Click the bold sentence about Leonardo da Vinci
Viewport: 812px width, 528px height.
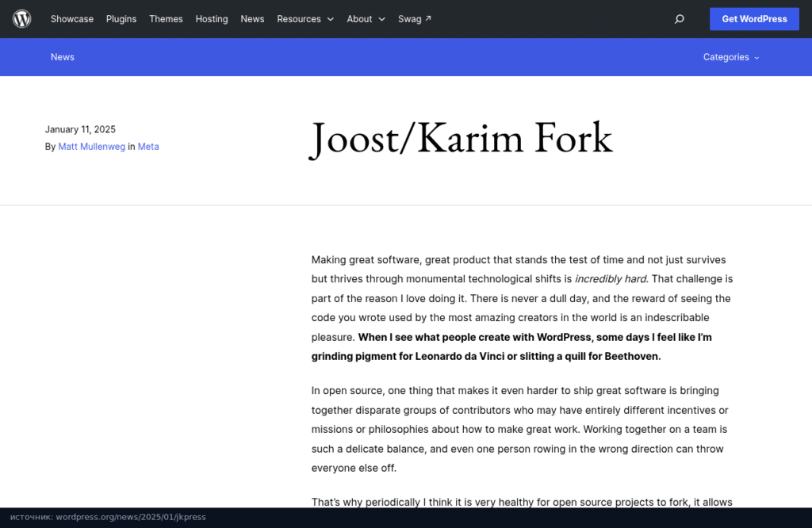pyautogui.click(x=511, y=346)
